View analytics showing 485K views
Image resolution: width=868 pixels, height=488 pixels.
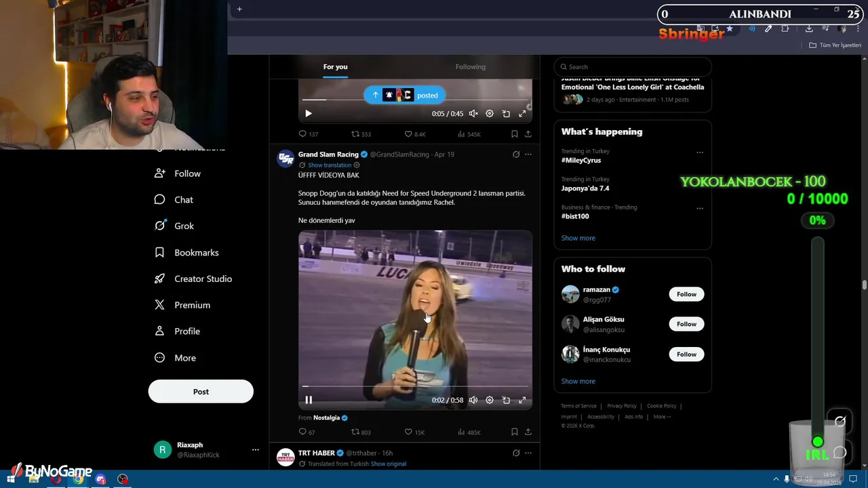(469, 432)
